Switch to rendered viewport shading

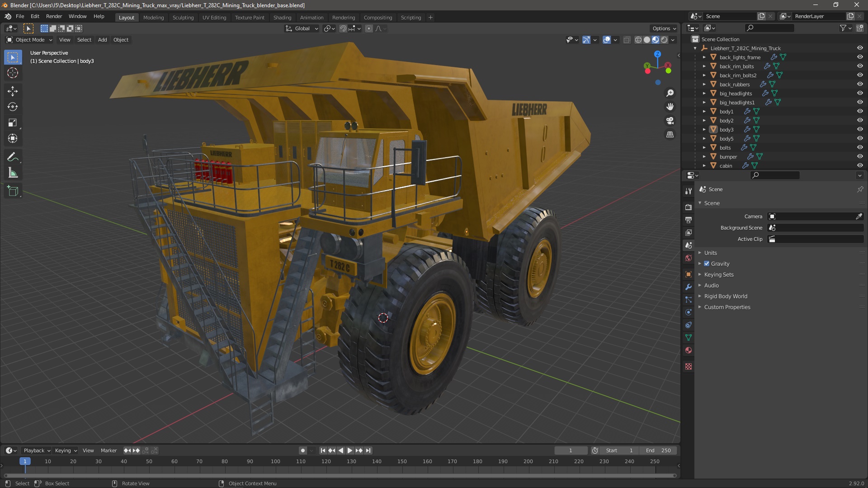click(664, 40)
